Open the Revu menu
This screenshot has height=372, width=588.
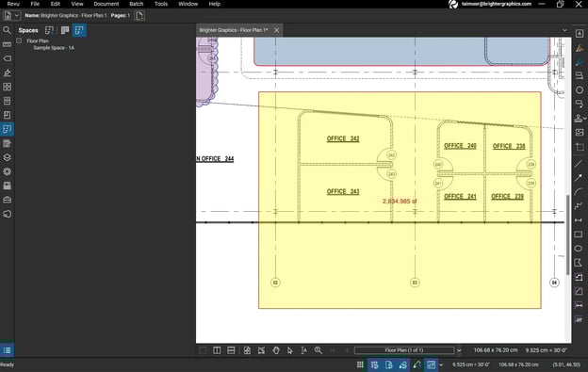[13, 4]
